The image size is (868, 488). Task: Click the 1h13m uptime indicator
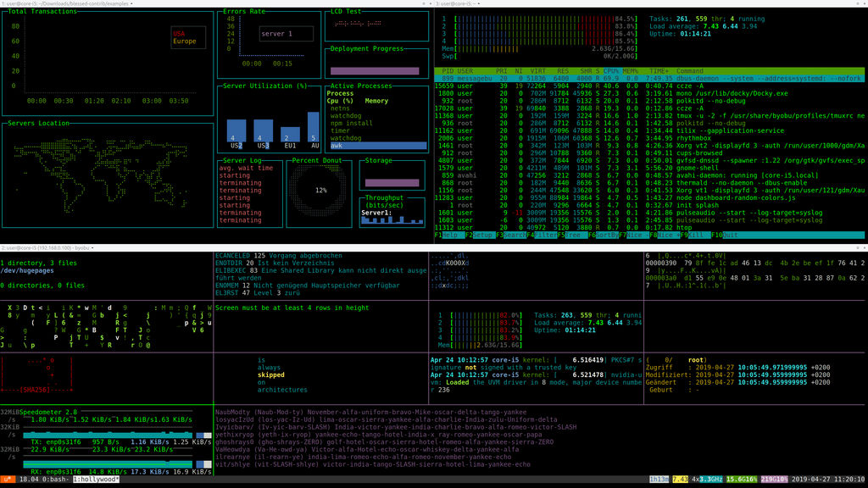(660, 478)
